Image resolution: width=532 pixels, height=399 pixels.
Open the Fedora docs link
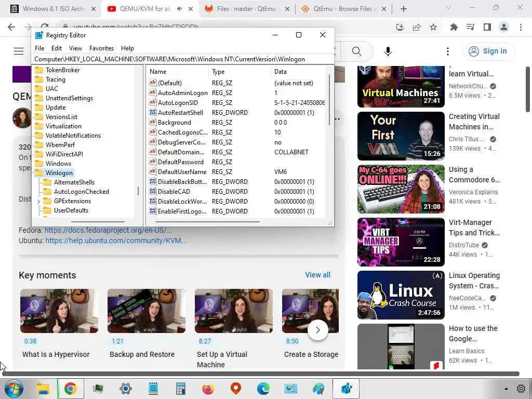pyautogui.click(x=108, y=230)
